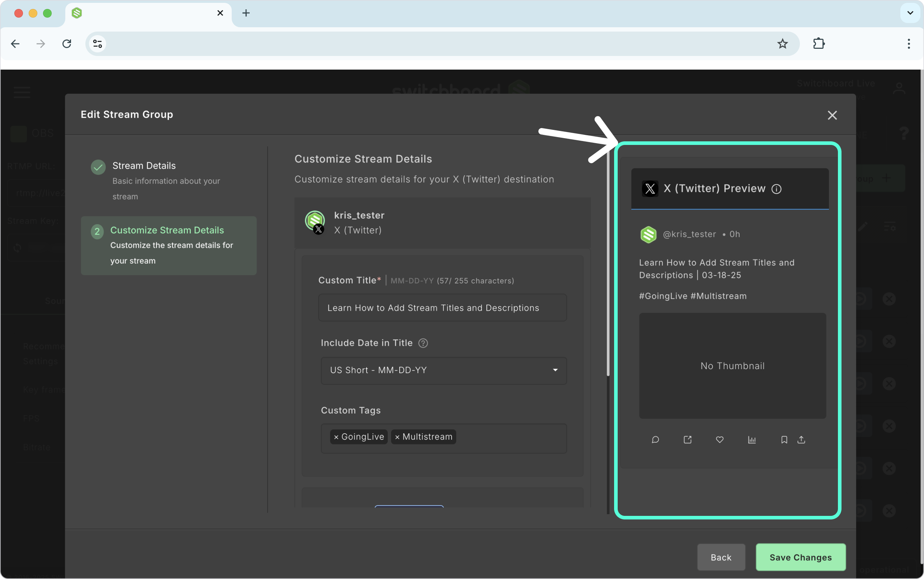Screen dimensions: 924x579
Task: Click the X logo in preview header
Action: [650, 188]
